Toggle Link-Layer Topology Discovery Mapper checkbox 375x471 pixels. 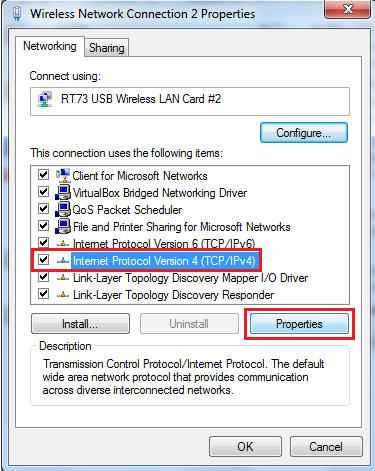(x=43, y=277)
